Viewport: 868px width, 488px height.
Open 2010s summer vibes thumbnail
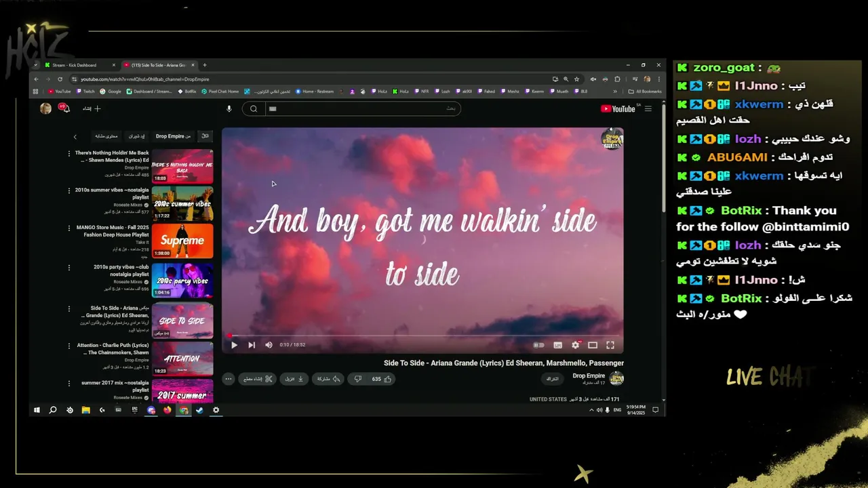182,204
